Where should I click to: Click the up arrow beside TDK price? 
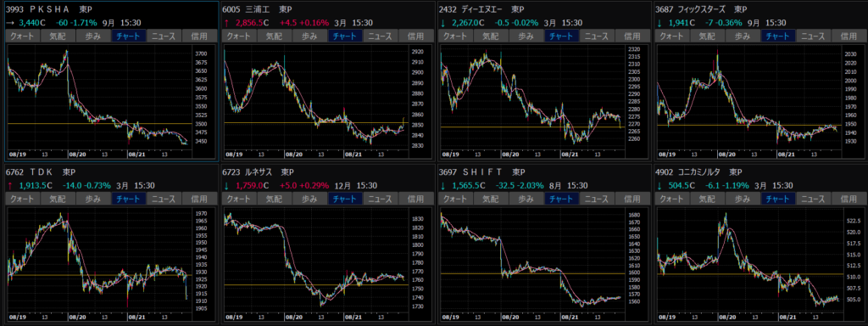[9, 184]
